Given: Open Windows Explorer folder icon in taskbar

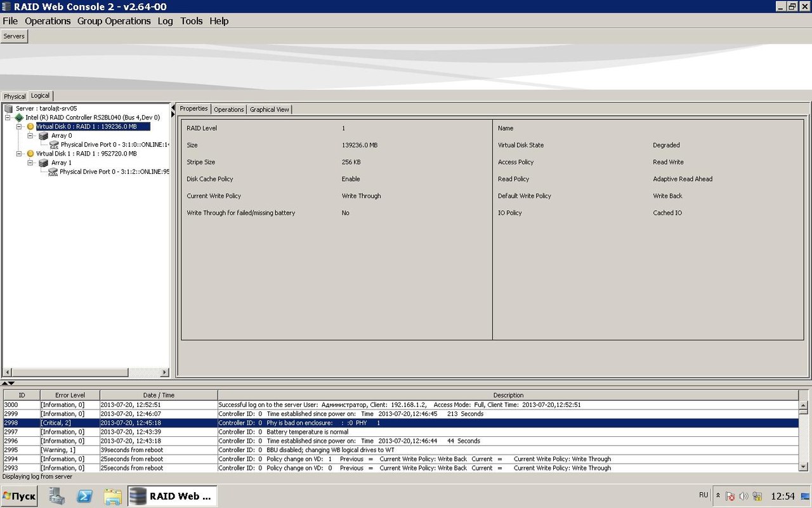Looking at the screenshot, I should point(112,496).
